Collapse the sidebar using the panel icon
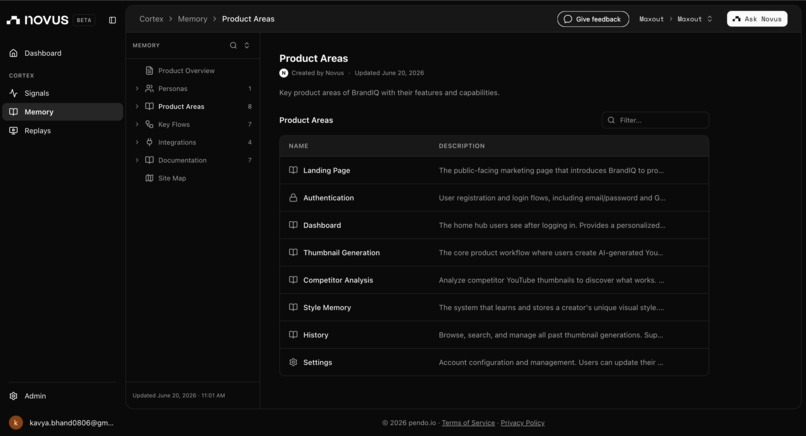806x436 pixels. [112, 20]
